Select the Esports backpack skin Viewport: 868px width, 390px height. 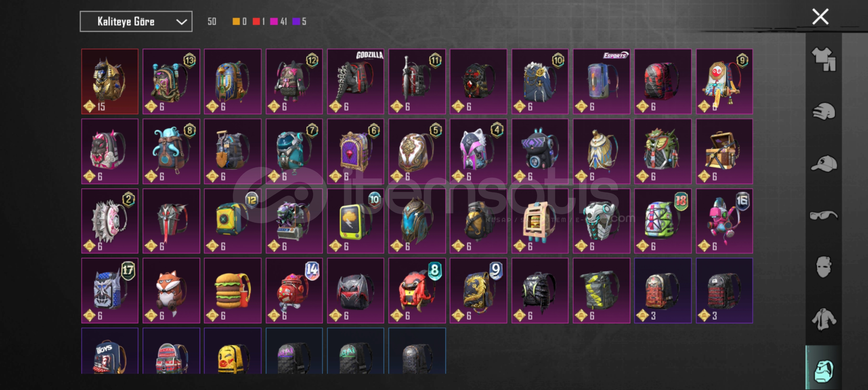[602, 82]
